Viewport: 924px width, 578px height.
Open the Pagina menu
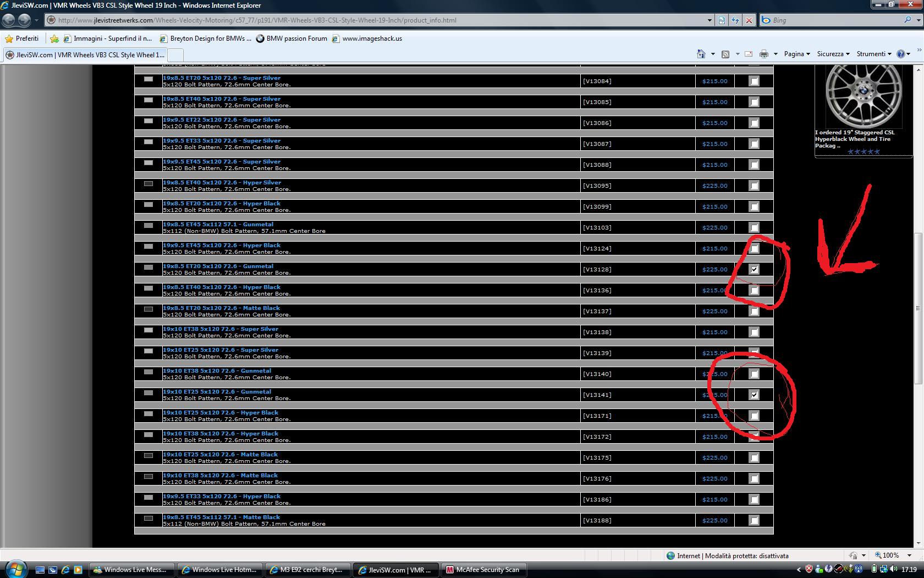(797, 54)
